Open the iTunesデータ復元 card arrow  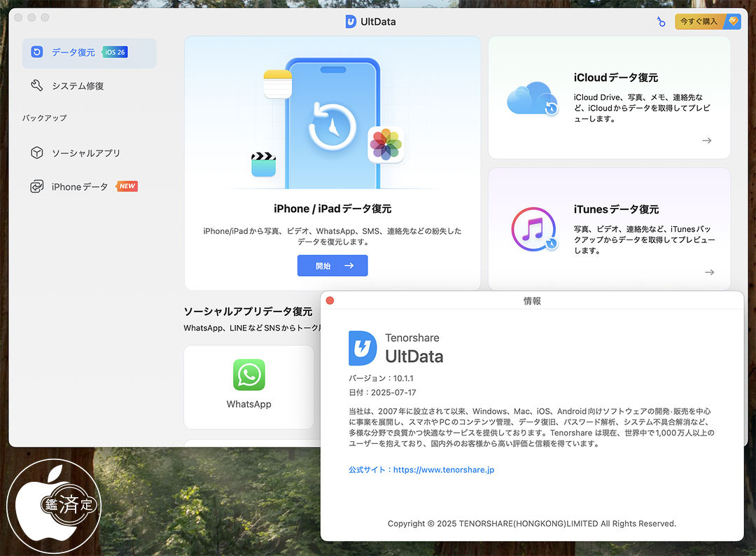pos(709,272)
